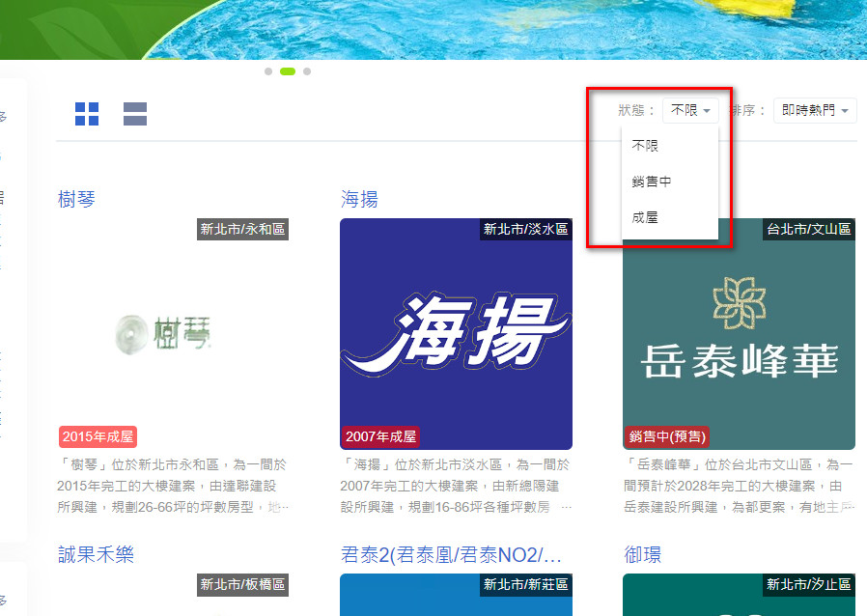The width and height of the screenshot is (867, 616).
Task: Click the 台北市/文山區 location tag
Action: pyautogui.click(x=809, y=229)
